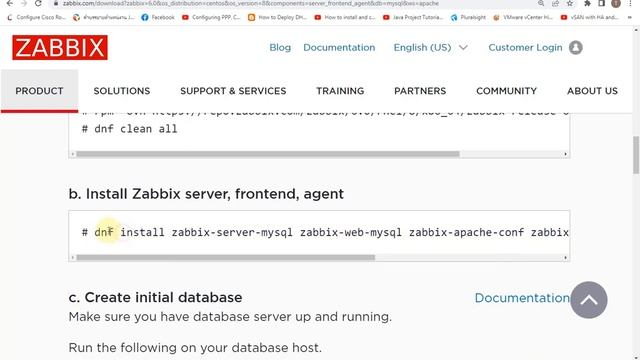This screenshot has width=640, height=360.
Task: Open the browser extensions puzzle icon
Action: [x=587, y=3]
